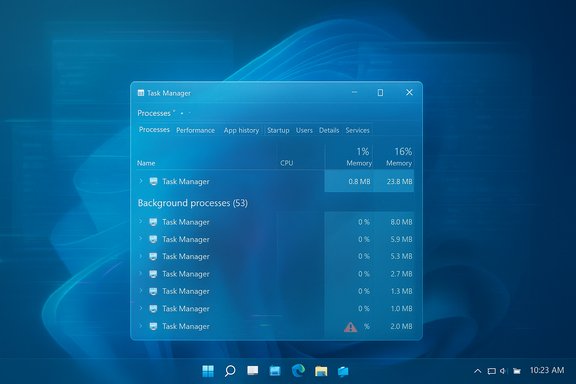The width and height of the screenshot is (576, 384).
Task: Open the Widgets taskbar icon
Action: pyautogui.click(x=275, y=371)
